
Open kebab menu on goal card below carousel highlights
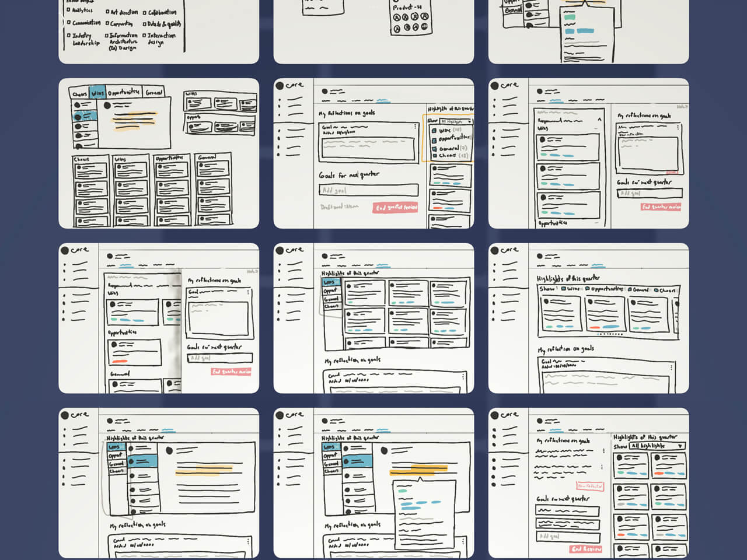coord(671,368)
